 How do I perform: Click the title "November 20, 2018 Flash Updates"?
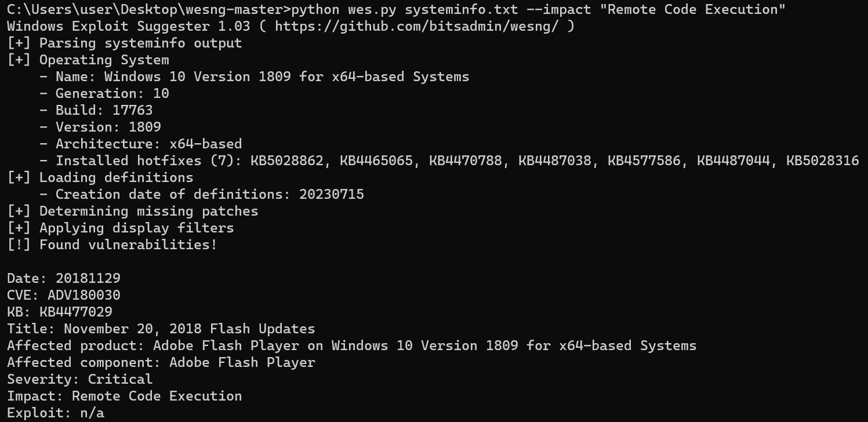pos(189,329)
